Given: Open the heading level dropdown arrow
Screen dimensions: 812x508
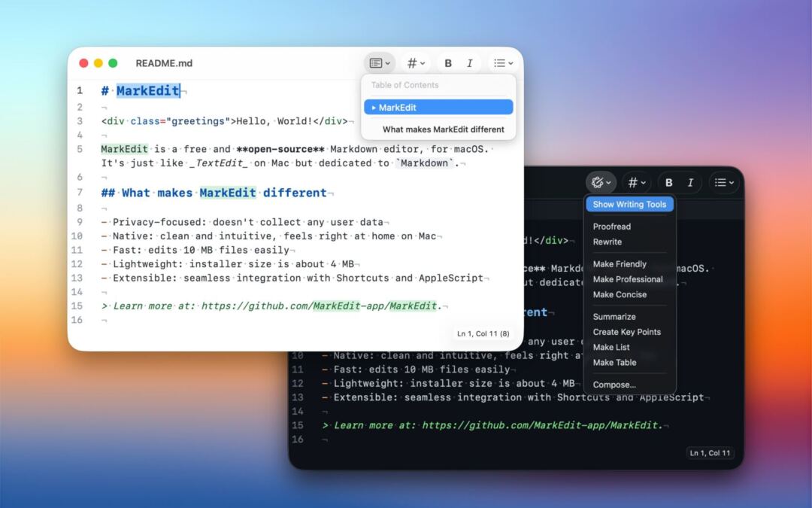Looking at the screenshot, I should coord(421,62).
